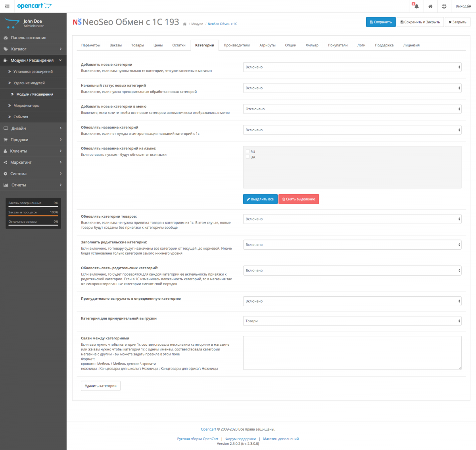476x450 pixels.
Task: Open dropdown for Начальный статус новых категорий
Action: point(352,88)
